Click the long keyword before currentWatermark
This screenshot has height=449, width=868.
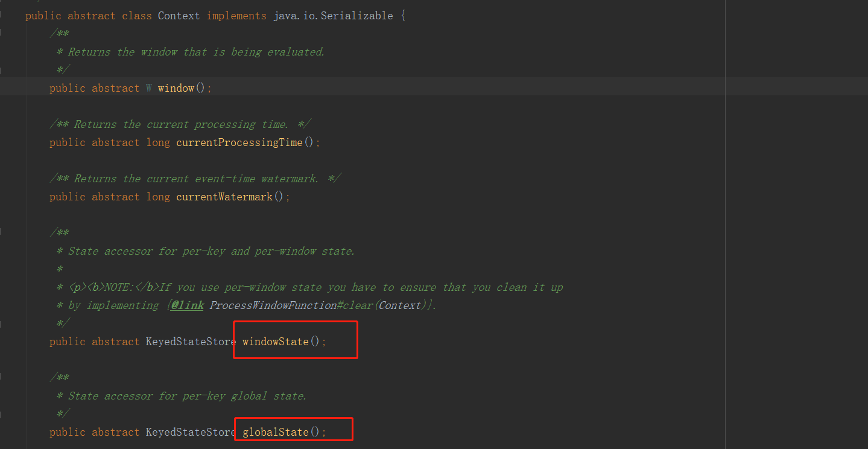click(158, 196)
